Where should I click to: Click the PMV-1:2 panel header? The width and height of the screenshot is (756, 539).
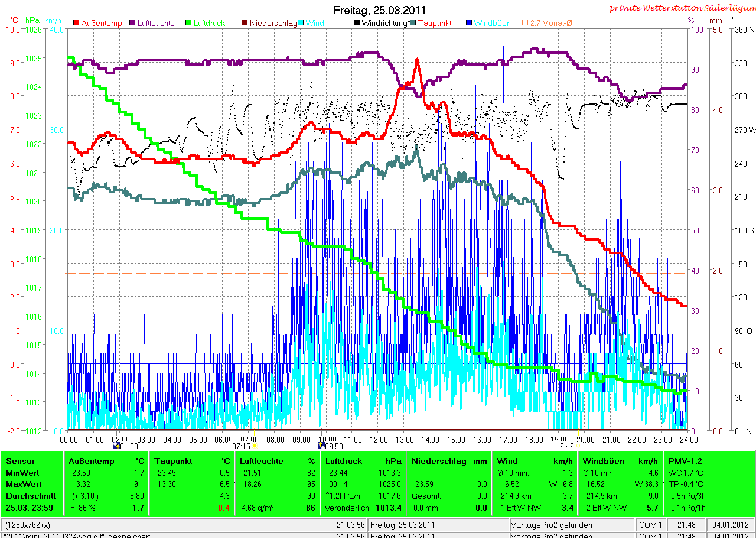coord(685,461)
